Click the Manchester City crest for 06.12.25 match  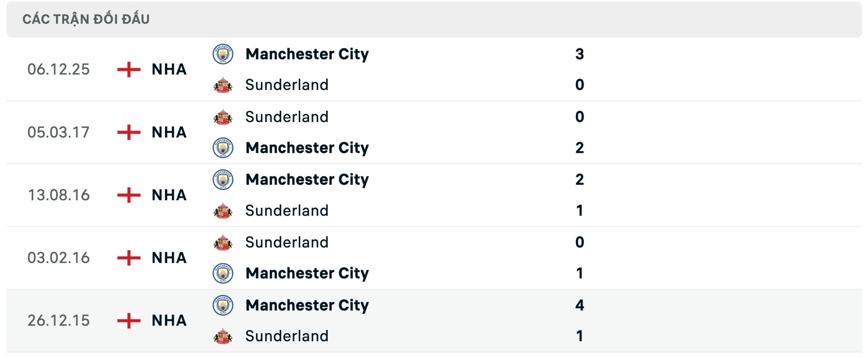point(223,53)
